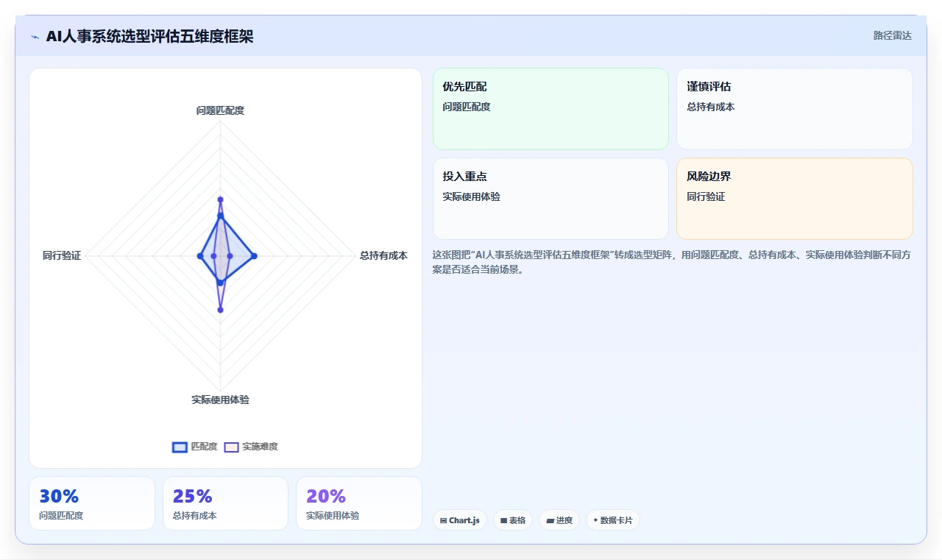942x560 pixels.
Task: Open the 路径雷达 label in the header
Action: [892, 35]
